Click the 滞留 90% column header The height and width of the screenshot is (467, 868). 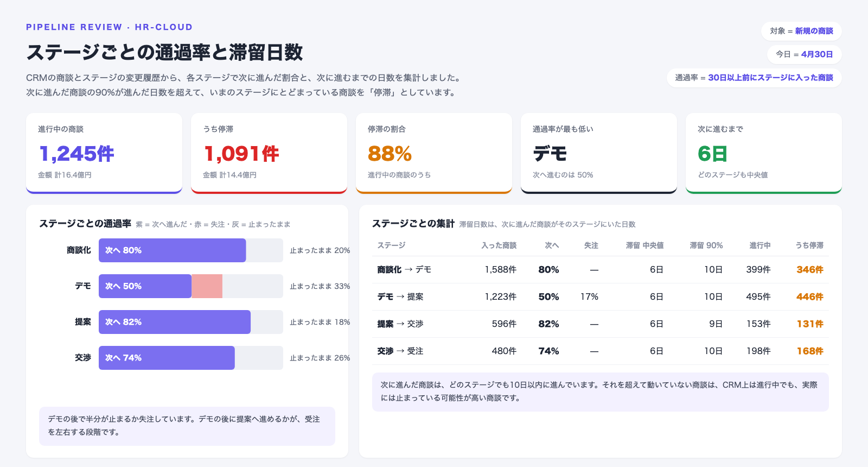[x=706, y=245]
